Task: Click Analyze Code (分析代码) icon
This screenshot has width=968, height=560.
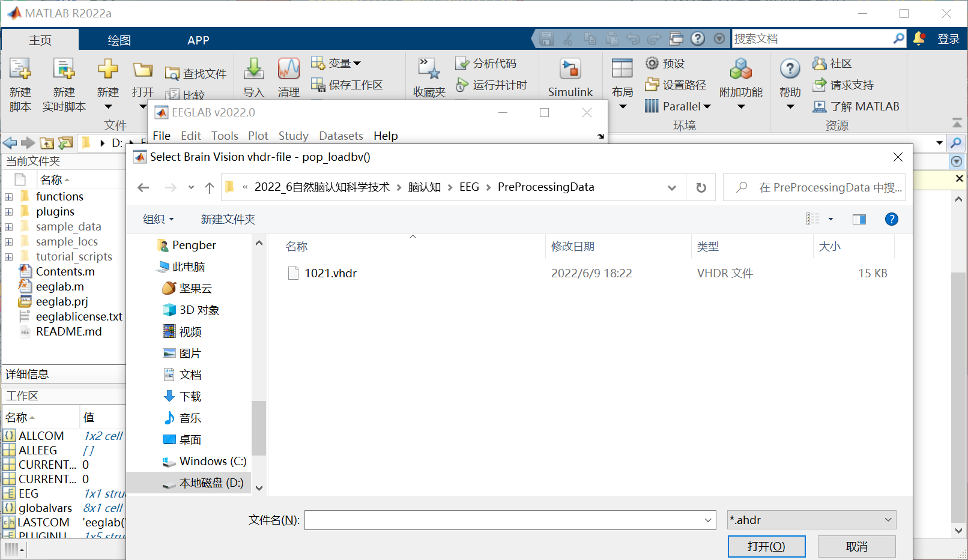Action: 462,63
